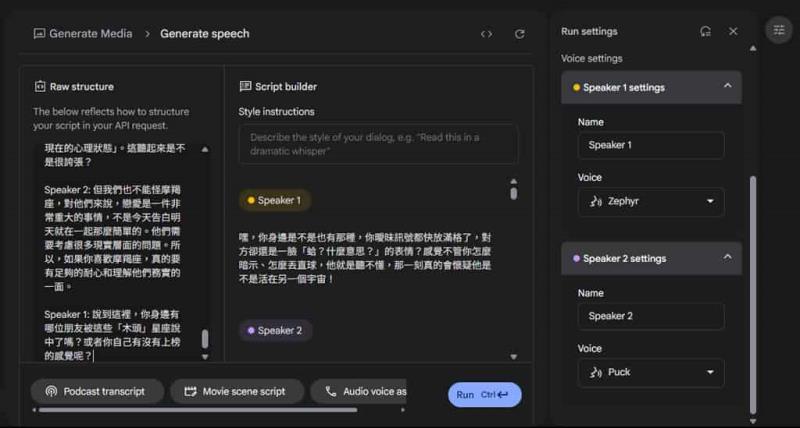The image size is (800, 428).
Task: Click the Generate Media chat icon
Action: (x=39, y=34)
